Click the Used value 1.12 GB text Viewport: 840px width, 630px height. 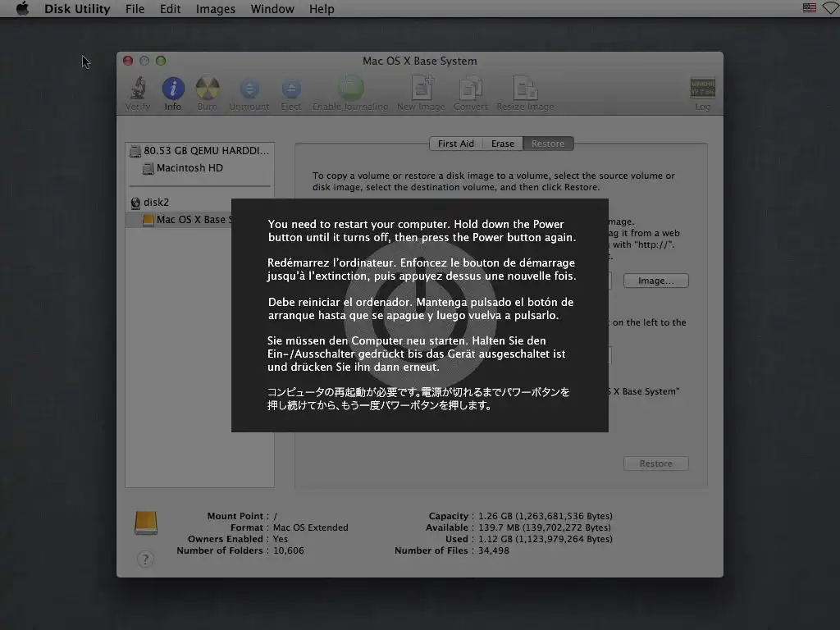546,539
